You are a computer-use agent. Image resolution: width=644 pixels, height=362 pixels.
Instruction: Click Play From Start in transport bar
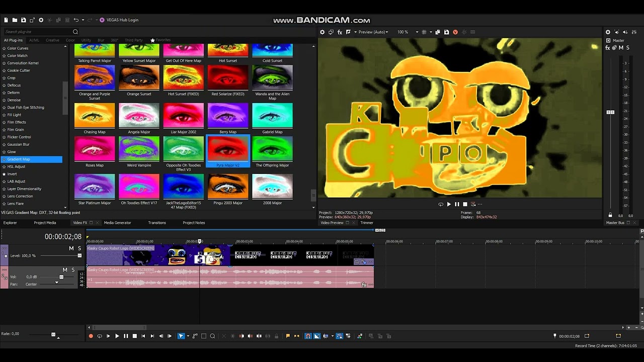click(x=108, y=336)
